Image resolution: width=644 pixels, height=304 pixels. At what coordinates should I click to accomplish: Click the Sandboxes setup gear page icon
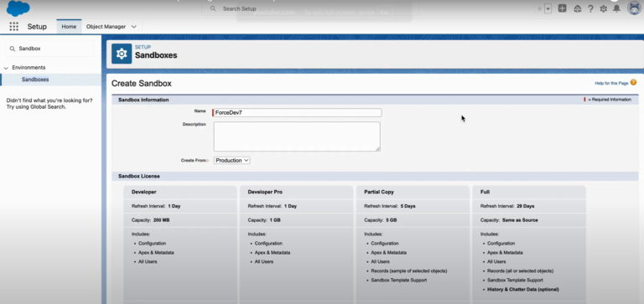pyautogui.click(x=122, y=54)
